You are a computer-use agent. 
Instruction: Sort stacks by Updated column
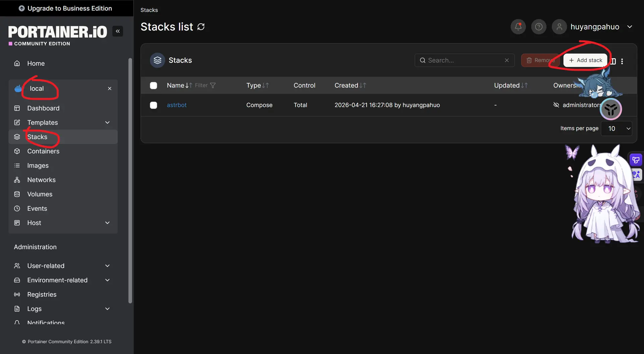click(511, 86)
